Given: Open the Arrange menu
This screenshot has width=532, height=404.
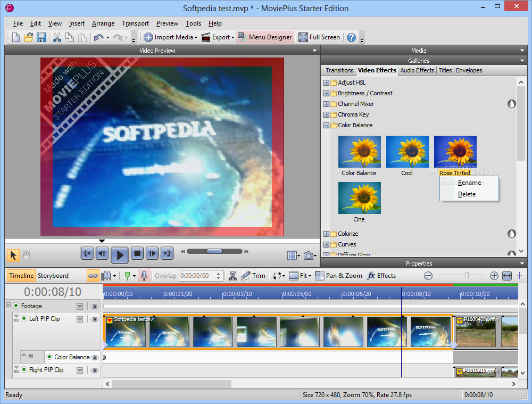Looking at the screenshot, I should click(x=103, y=23).
